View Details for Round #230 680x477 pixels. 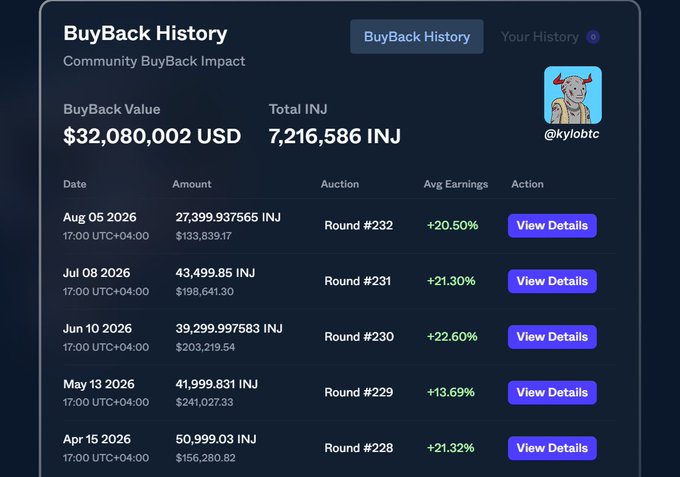552,337
